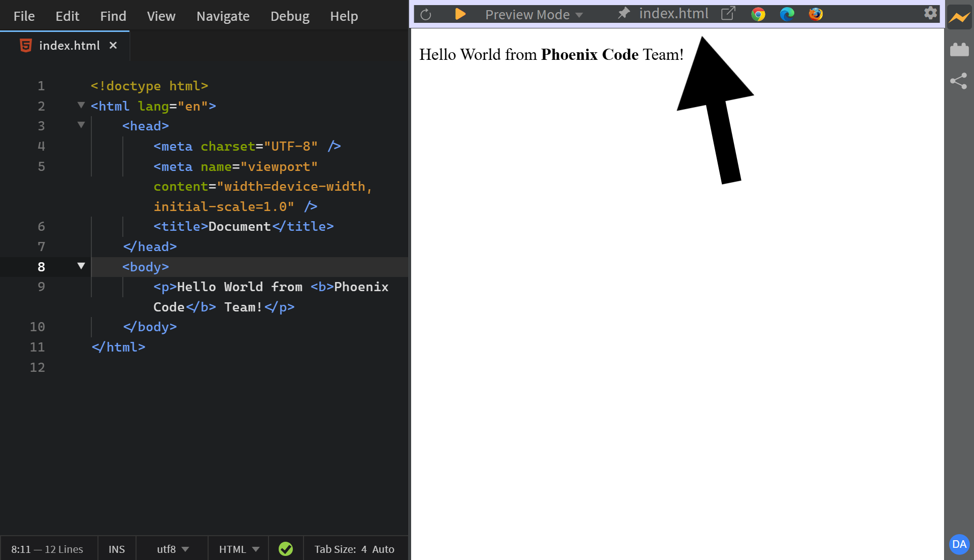Pin the index.html preview

click(623, 13)
